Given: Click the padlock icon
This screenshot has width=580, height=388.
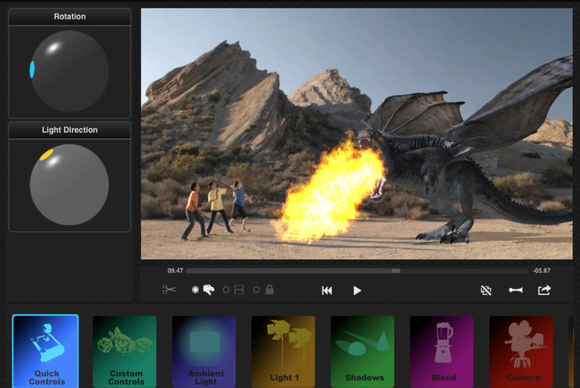Looking at the screenshot, I should tap(270, 290).
